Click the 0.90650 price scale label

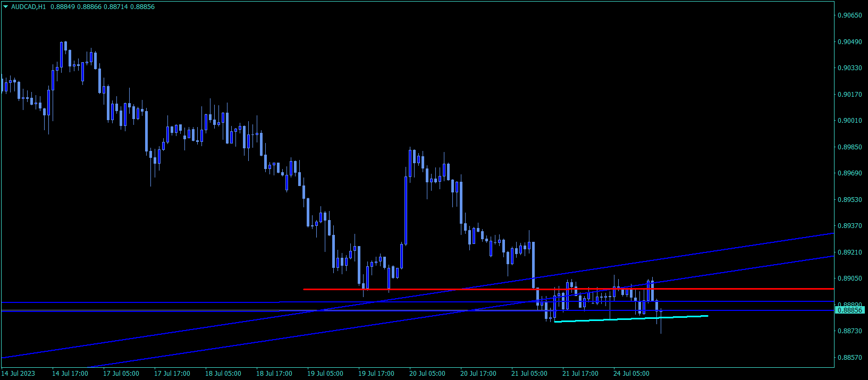pyautogui.click(x=850, y=15)
